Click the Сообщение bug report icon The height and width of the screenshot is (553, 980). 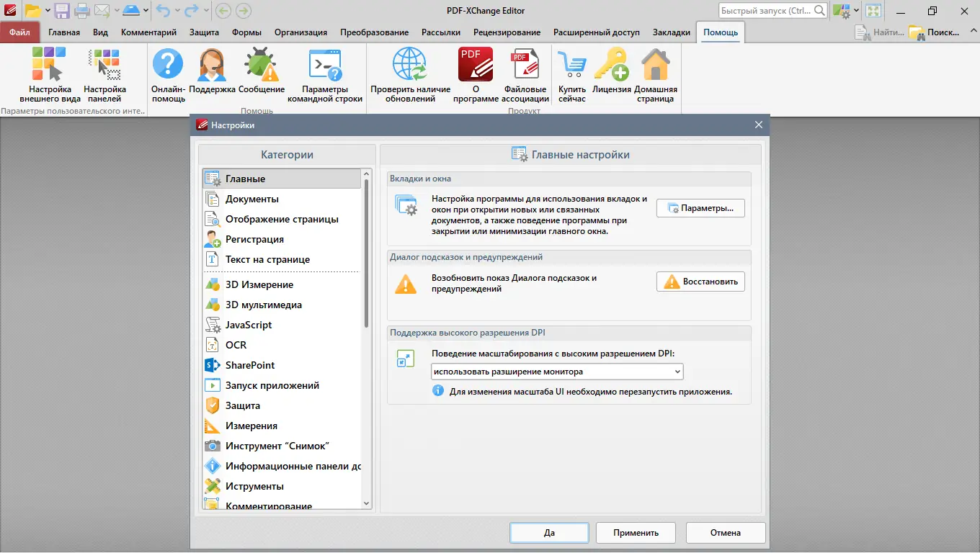[x=262, y=71]
